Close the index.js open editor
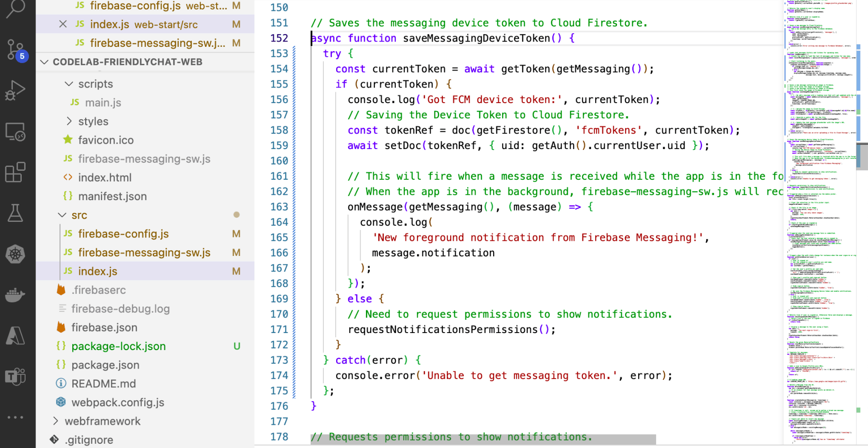 [x=63, y=24]
